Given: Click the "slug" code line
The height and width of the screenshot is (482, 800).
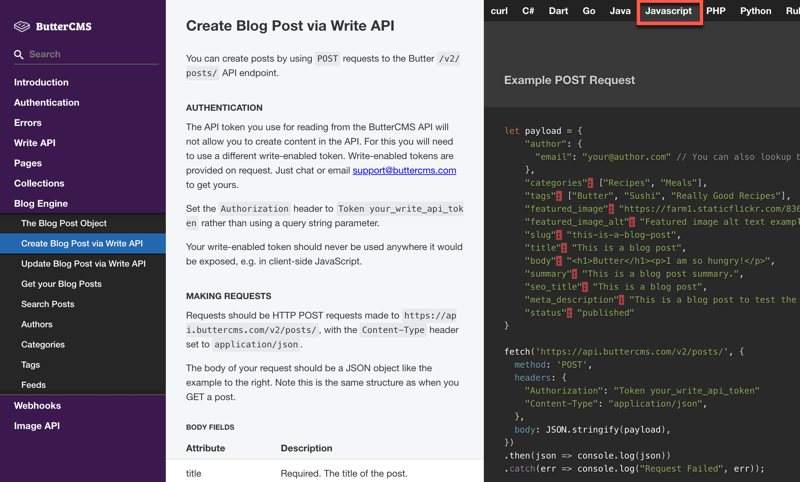Looking at the screenshot, I should pos(603,235).
